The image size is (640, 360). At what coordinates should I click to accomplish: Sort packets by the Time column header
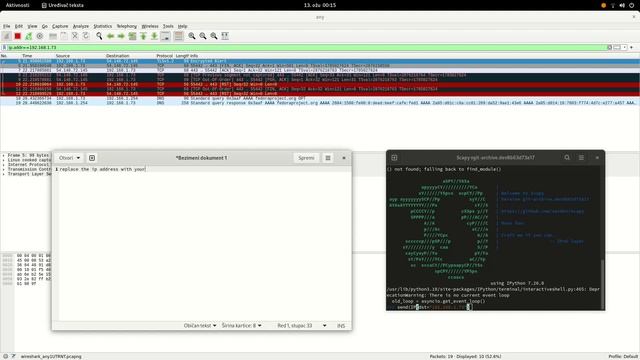point(27,56)
